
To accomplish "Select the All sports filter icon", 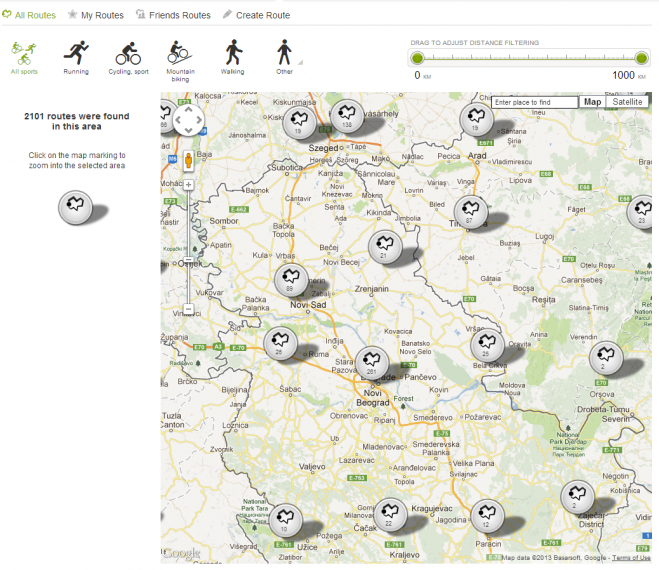I will point(24,58).
